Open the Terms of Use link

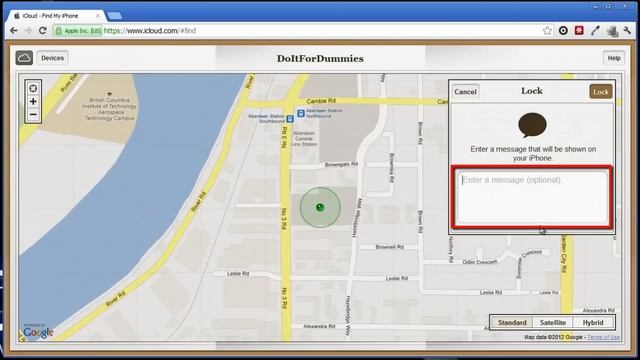[603, 337]
